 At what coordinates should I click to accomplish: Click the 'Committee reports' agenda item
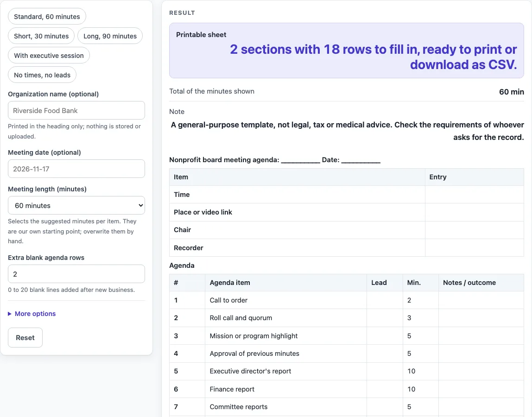point(239,407)
